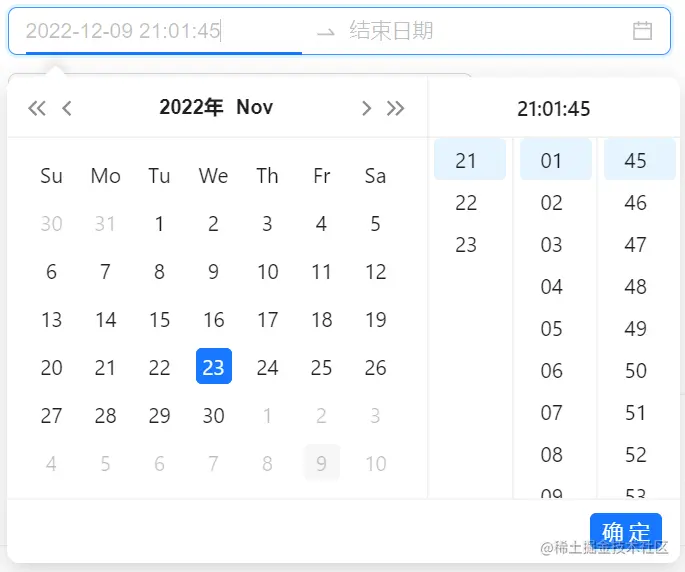This screenshot has width=685, height=572.
Task: Select grayed-out October 31 date
Action: (x=106, y=224)
